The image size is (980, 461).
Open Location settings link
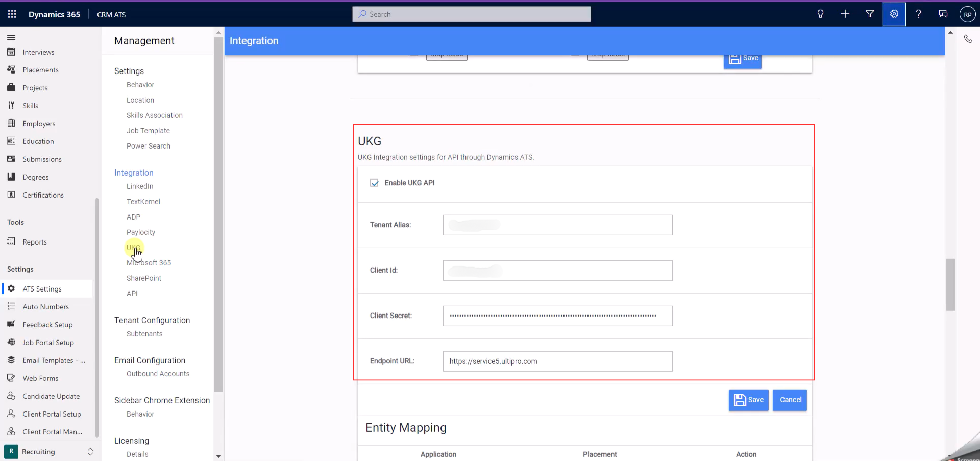pyautogui.click(x=140, y=100)
